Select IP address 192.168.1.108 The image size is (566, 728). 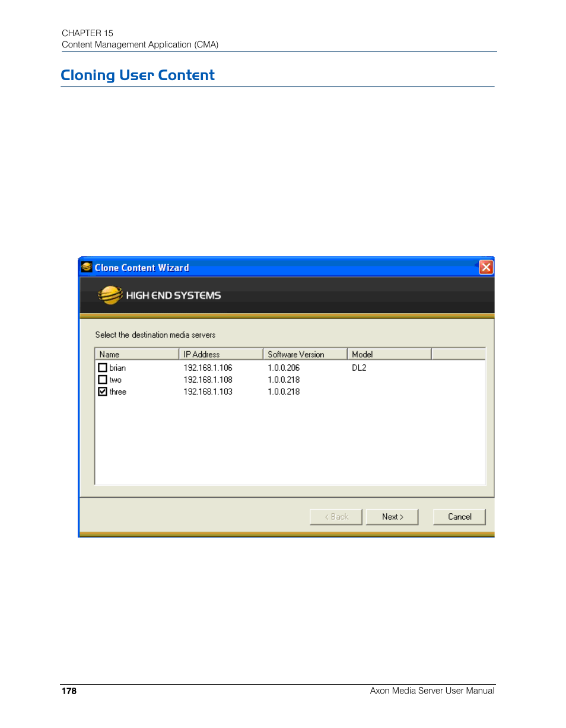click(208, 380)
